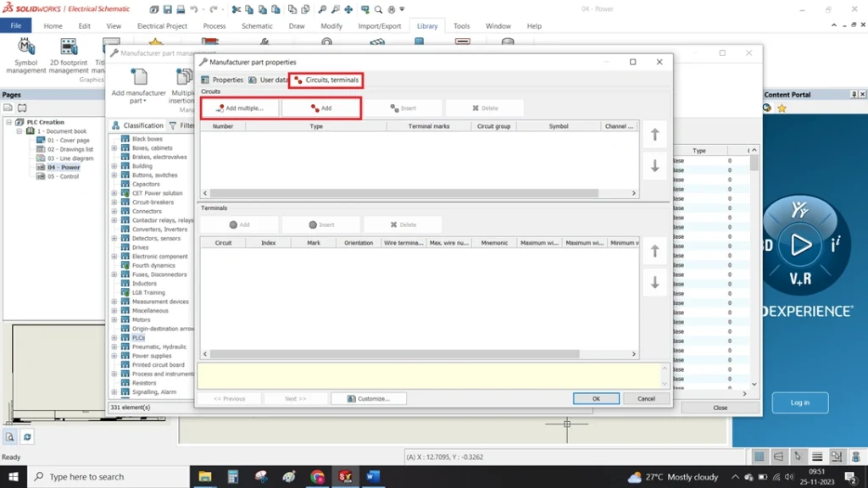The width and height of the screenshot is (868, 488).
Task: Click Log in on Content Portal
Action: click(x=800, y=402)
